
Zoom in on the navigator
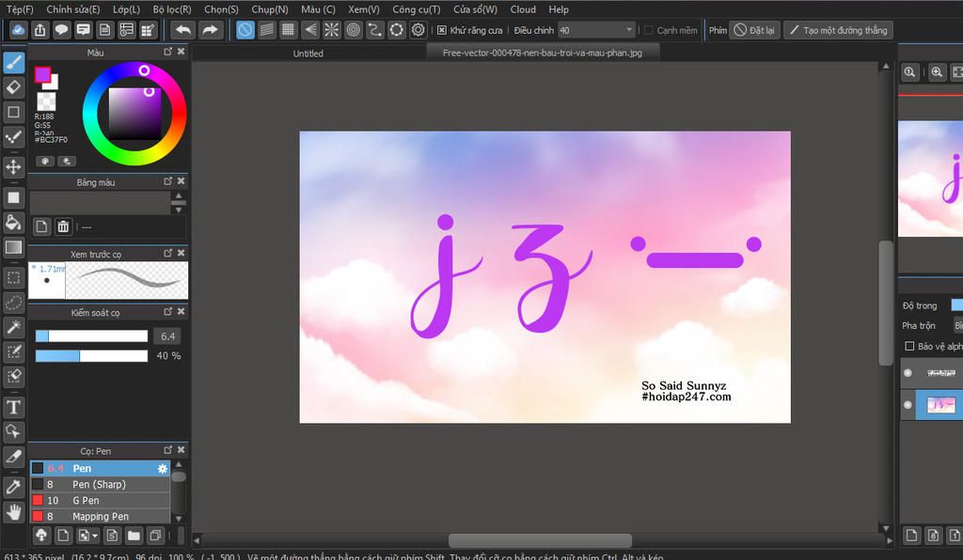coord(937,72)
